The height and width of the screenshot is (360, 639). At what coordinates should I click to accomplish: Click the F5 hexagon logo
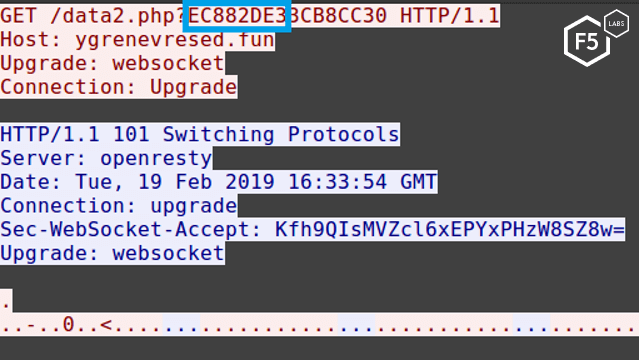[x=587, y=41]
